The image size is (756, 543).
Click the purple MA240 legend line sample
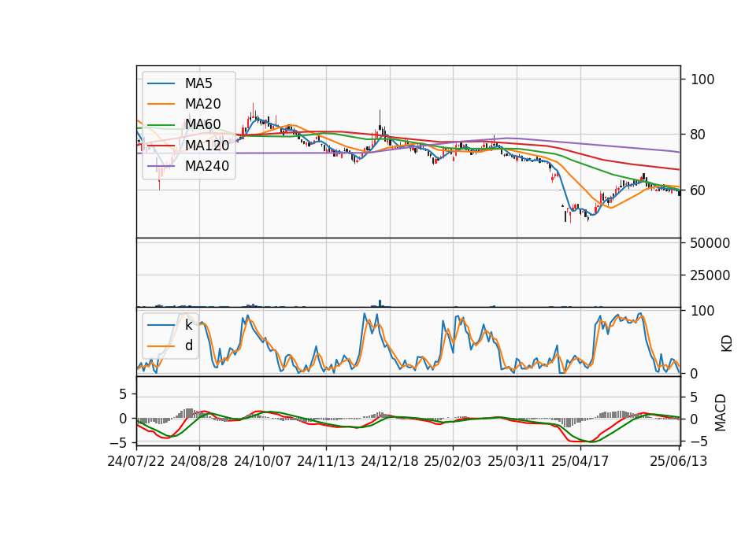pyautogui.click(x=161, y=166)
